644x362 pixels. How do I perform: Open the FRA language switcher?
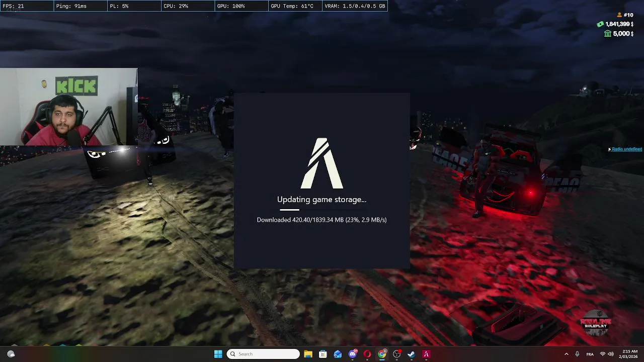tap(590, 354)
